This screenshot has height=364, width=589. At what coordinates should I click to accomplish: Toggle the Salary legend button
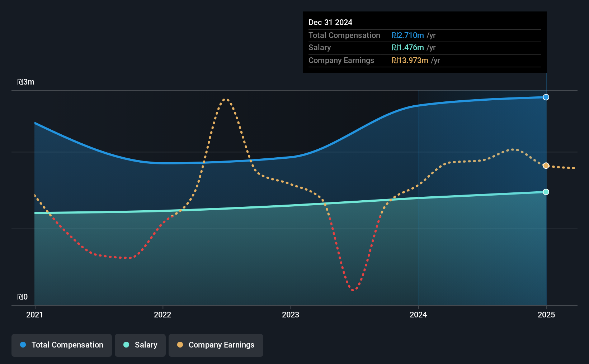(x=140, y=345)
